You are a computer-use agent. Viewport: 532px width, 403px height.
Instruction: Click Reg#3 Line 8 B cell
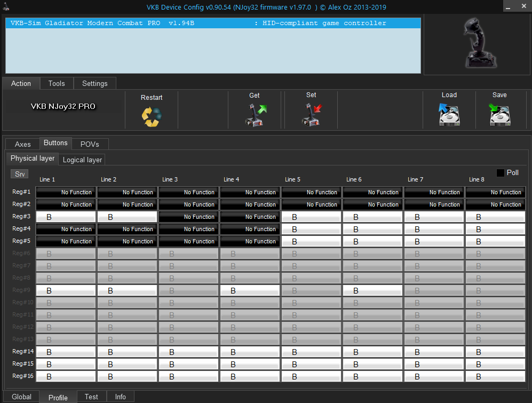(495, 217)
